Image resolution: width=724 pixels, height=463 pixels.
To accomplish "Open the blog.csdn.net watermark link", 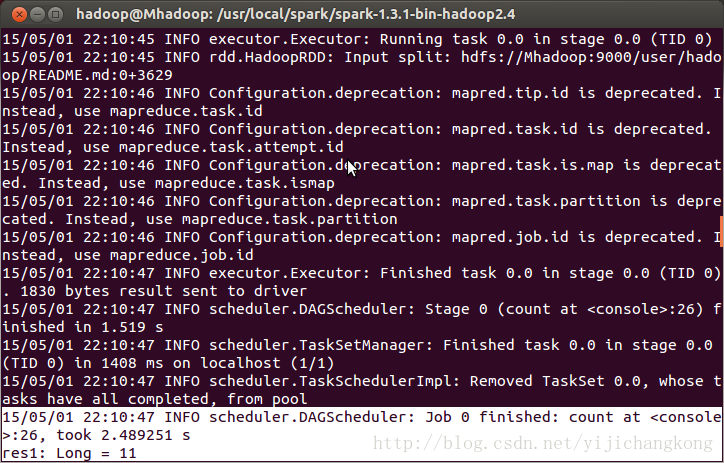I will 543,444.
